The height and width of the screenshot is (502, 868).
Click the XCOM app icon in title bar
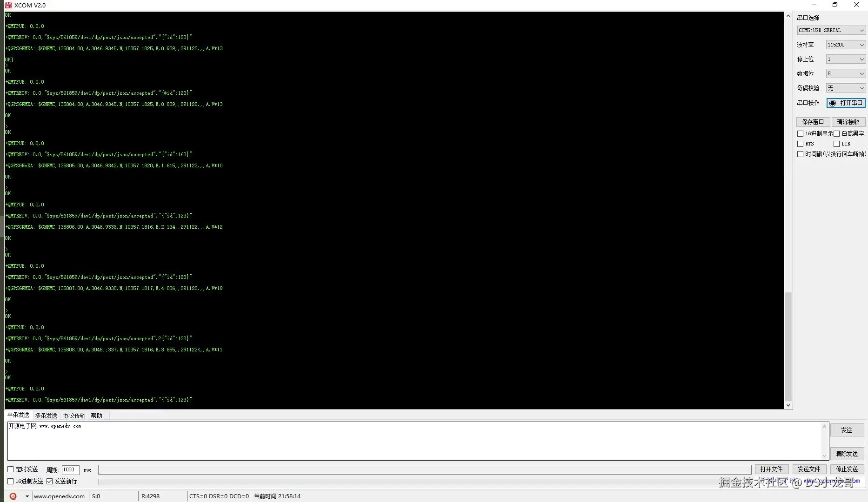8,5
